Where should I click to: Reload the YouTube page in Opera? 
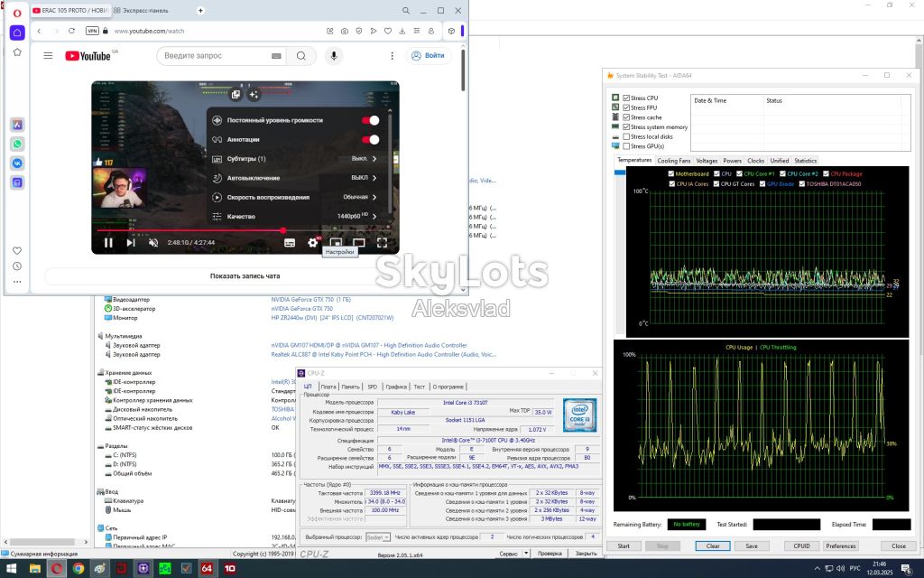coord(71,31)
